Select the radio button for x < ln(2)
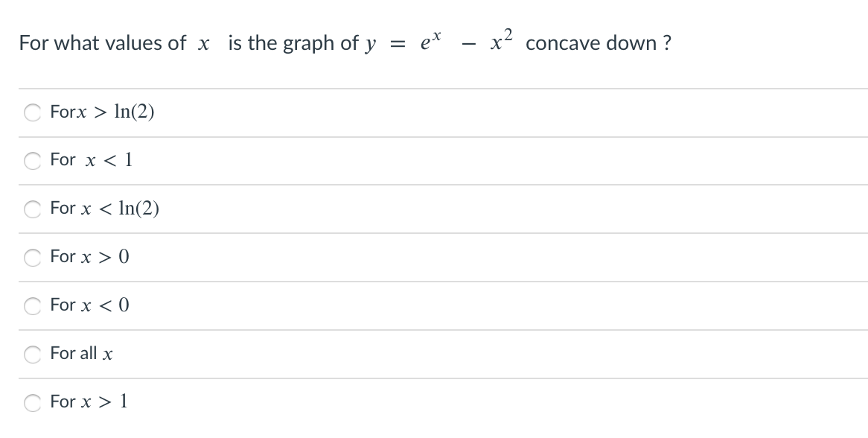This screenshot has height=438, width=868. coord(32,209)
